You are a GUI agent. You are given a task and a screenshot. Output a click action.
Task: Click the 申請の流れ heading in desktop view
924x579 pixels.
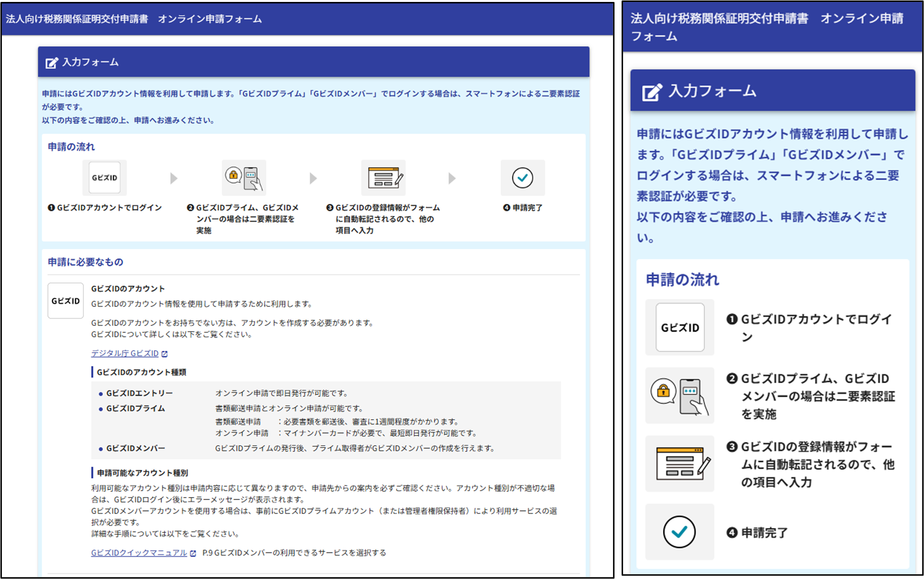point(71,147)
